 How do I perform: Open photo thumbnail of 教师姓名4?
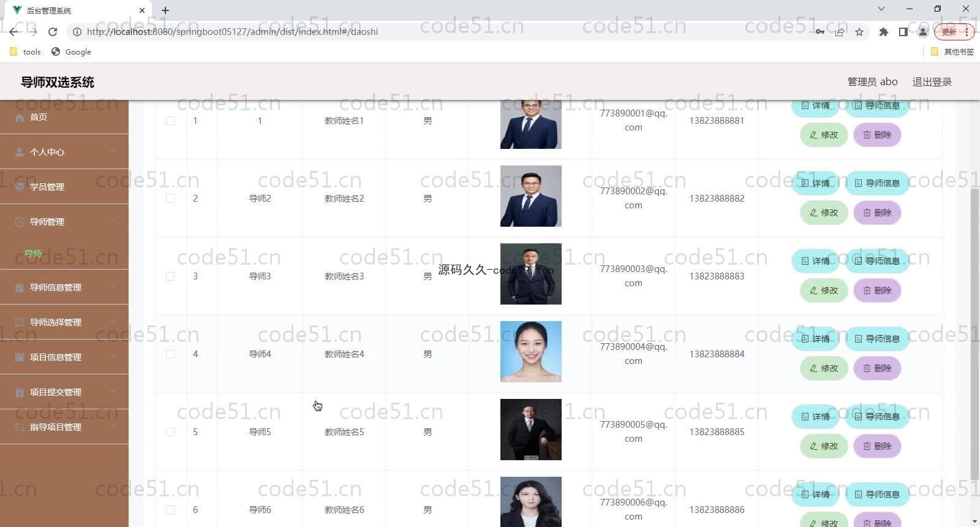pos(531,352)
